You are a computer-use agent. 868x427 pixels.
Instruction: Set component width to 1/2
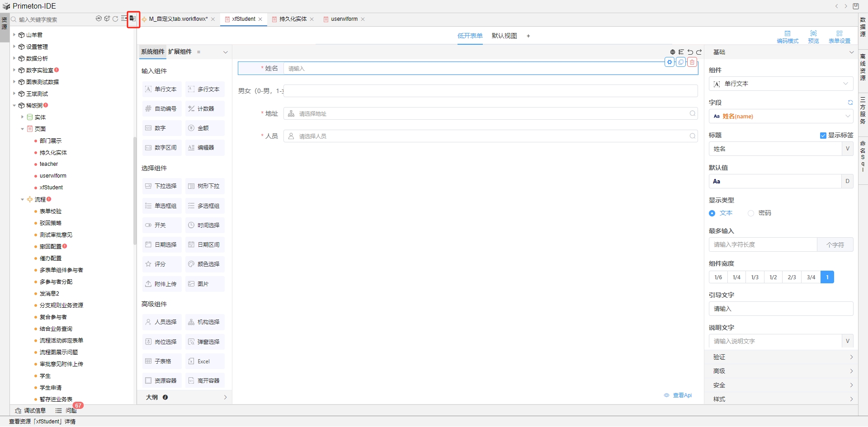(774, 277)
